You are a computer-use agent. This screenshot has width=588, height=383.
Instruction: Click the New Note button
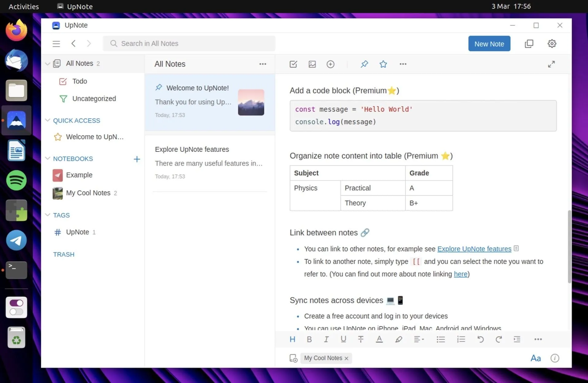(489, 44)
